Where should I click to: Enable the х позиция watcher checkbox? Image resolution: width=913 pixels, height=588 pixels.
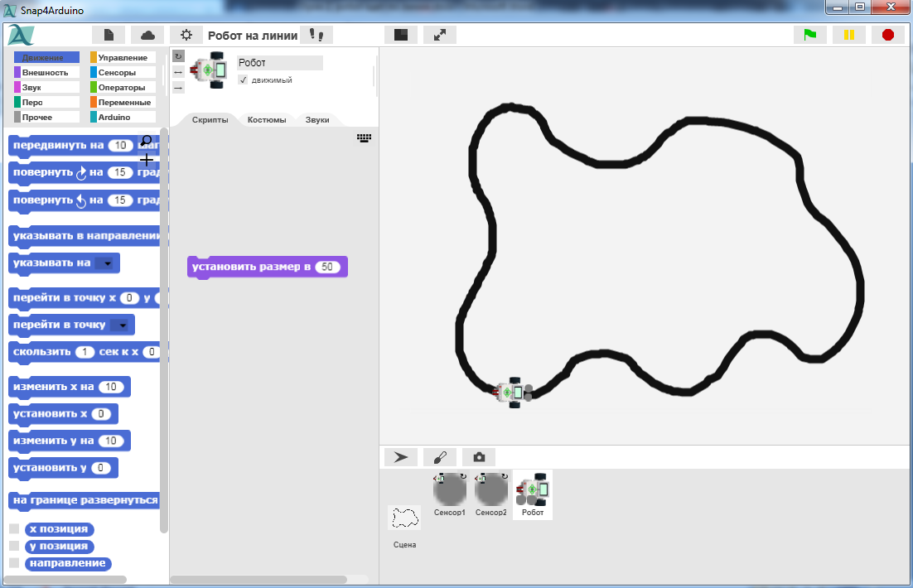(14, 529)
